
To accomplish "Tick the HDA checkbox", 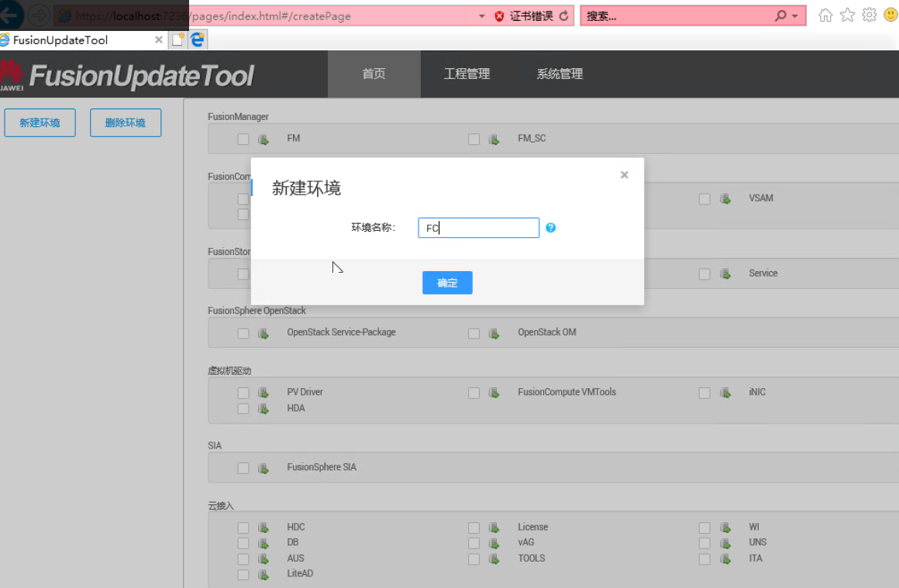I will (x=243, y=408).
